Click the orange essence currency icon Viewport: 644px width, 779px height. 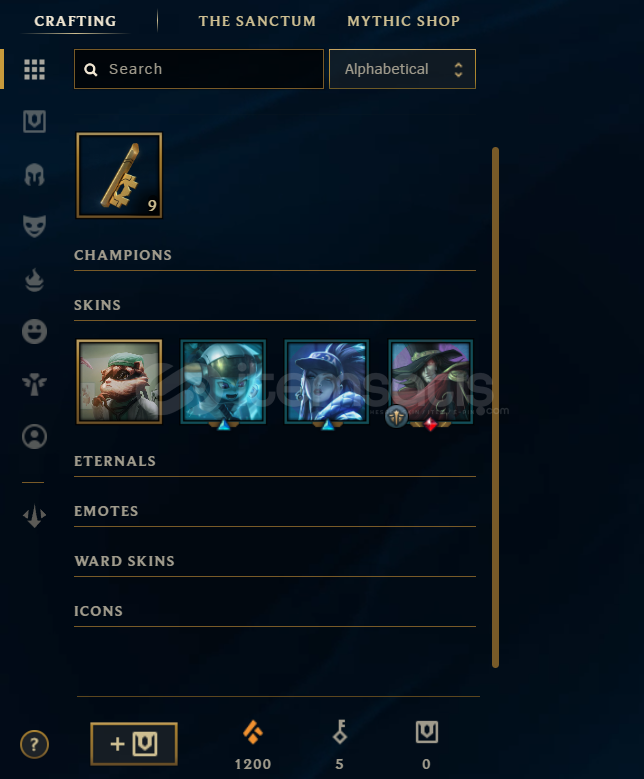pos(252,732)
